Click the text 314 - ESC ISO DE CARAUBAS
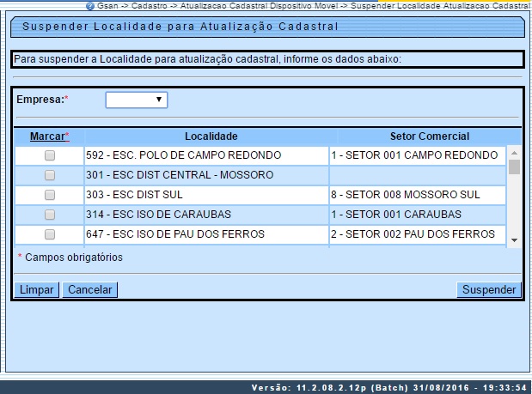The height and width of the screenshot is (394, 532). [x=158, y=214]
